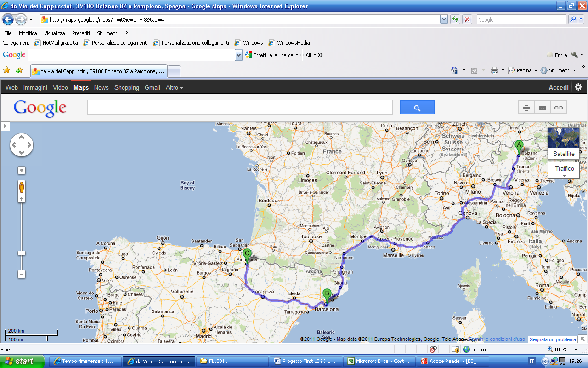Go to Google Immagini
Screen dimensions: 588x368
click(35, 87)
